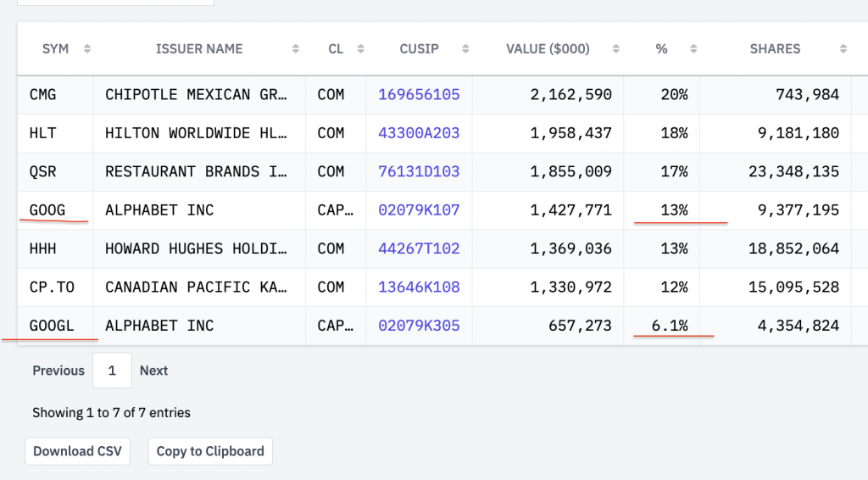Click the CHIPOTLE MEXICAN GR issuer cell
This screenshot has width=868, height=480.
coord(197,95)
